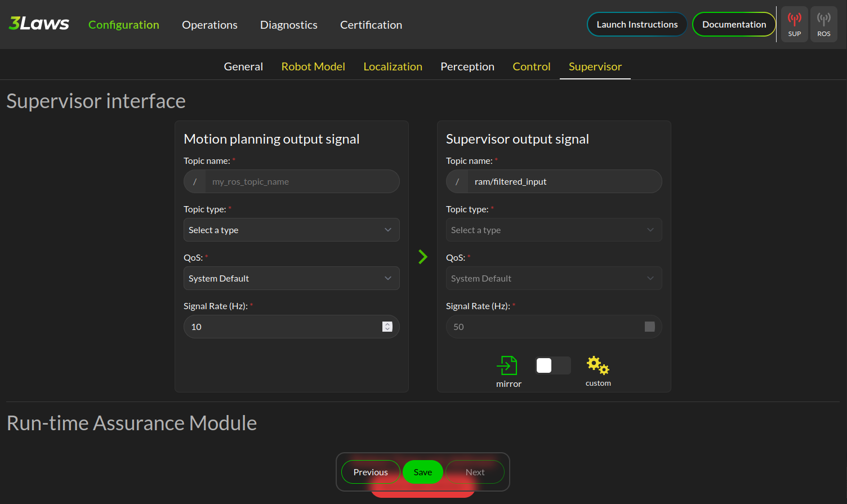Click the SUP connection status icon
Screen dimensions: 847x504
point(794,24)
